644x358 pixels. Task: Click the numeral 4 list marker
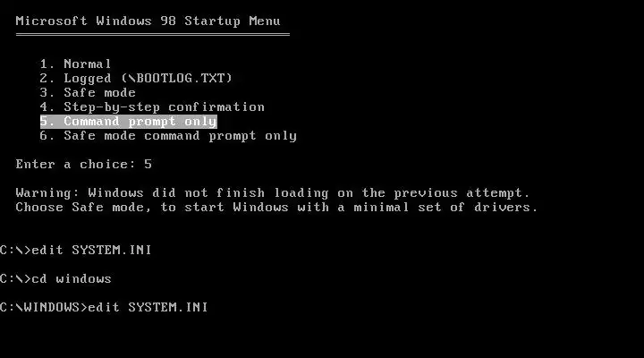44,107
